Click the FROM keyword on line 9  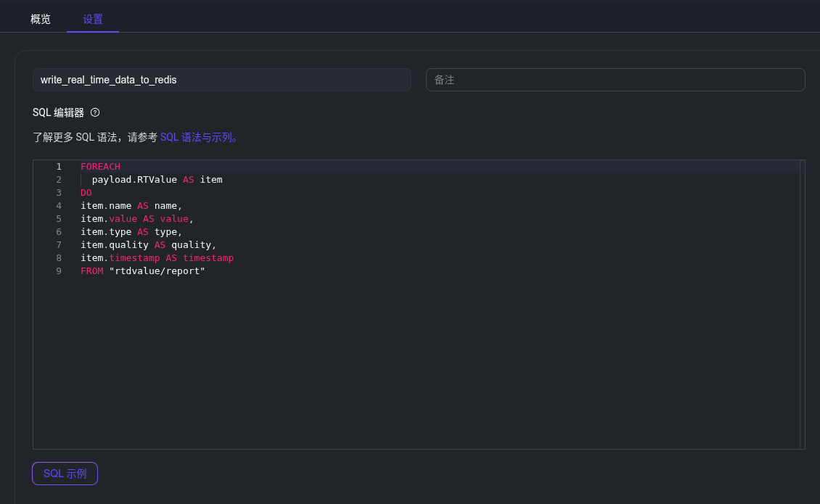click(92, 271)
